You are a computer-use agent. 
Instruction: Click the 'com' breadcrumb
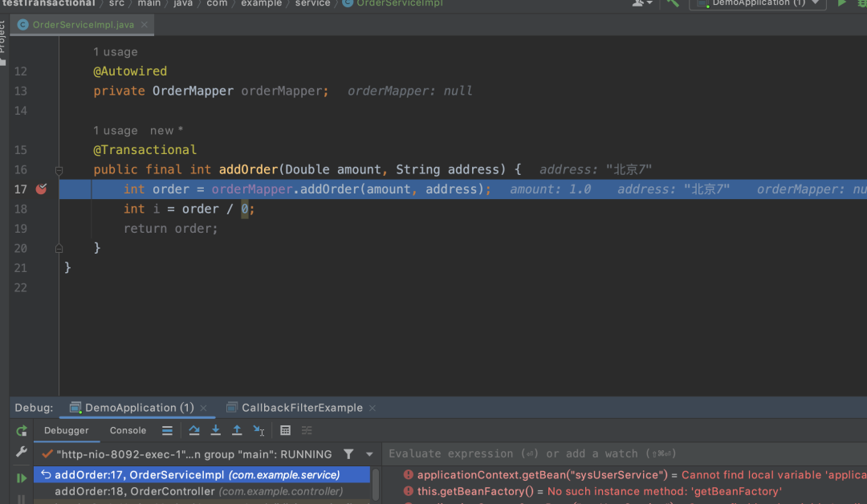(x=217, y=3)
